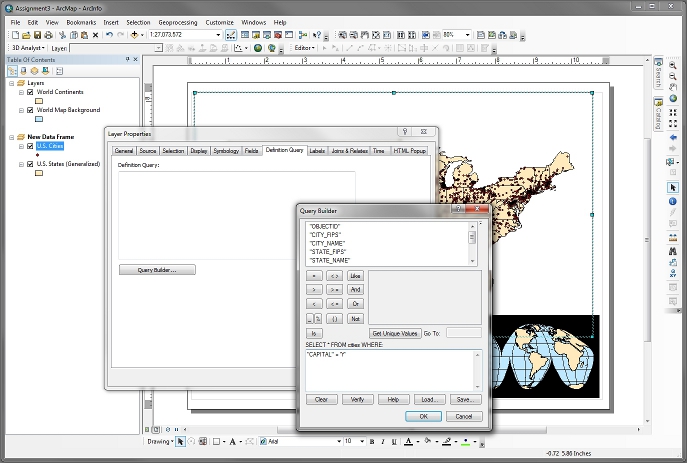Click the Select Elements arrow in Drawing toolbar

[180, 442]
